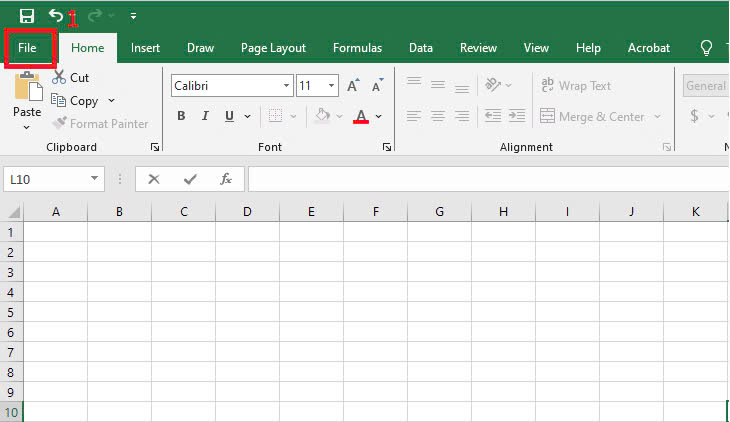The width and height of the screenshot is (730, 422).
Task: Select Top Align icon
Action: click(414, 82)
